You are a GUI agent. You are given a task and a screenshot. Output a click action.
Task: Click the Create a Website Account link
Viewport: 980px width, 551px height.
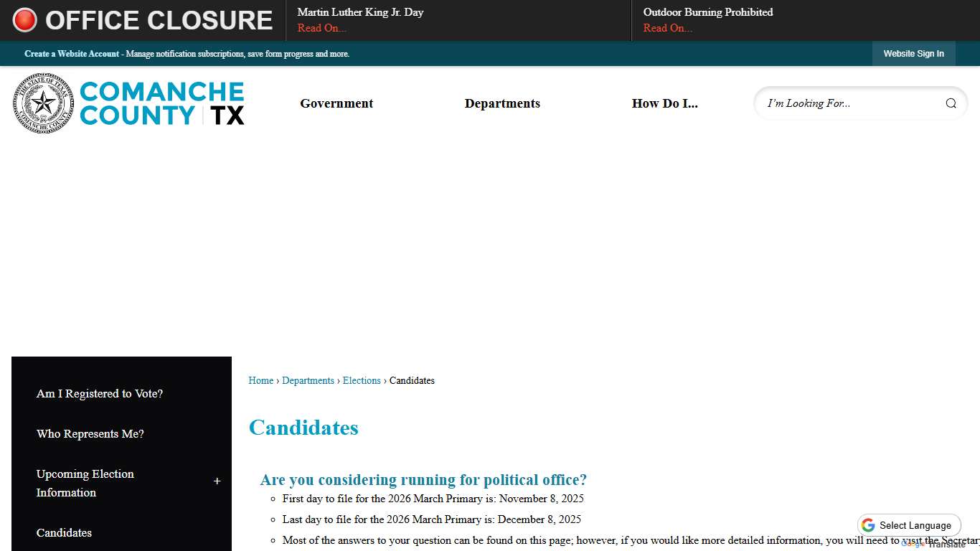tap(72, 54)
